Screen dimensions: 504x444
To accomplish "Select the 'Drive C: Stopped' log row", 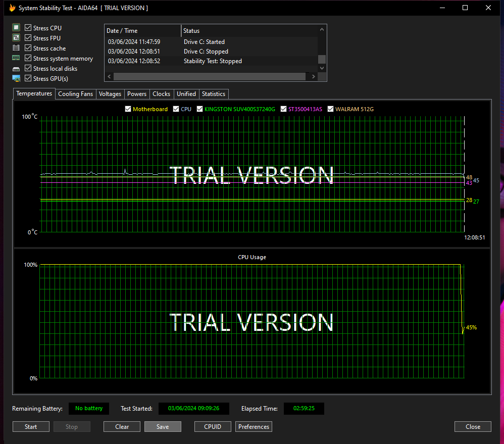I will (x=211, y=52).
